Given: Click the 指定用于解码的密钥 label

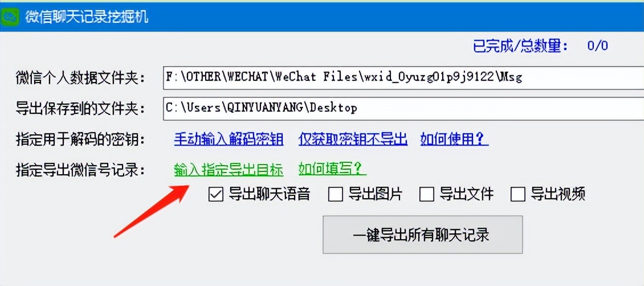Looking at the screenshot, I should [80, 140].
